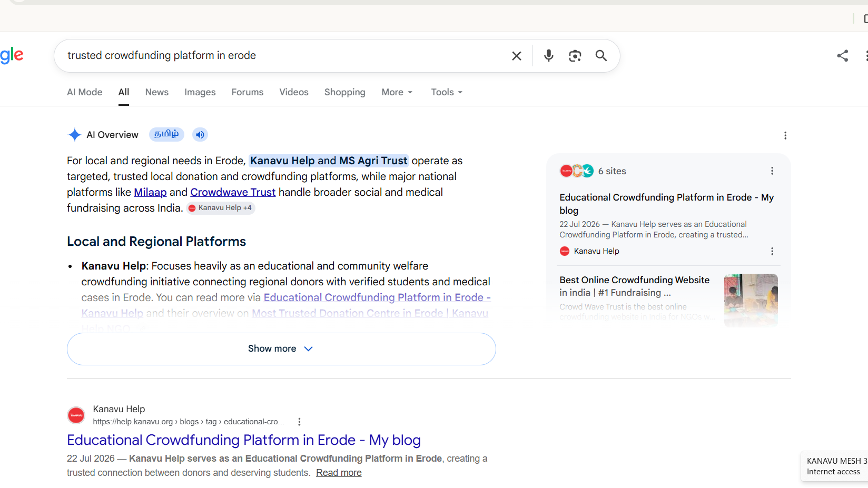Open three-dot menu beside help.kanavu.org URL
Viewport: 868px width, 488px height.
[299, 422]
